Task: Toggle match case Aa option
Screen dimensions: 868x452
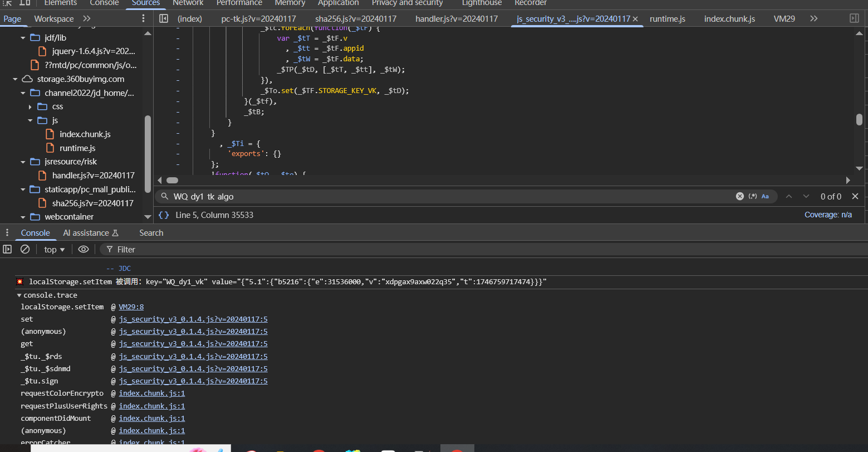Action: point(765,196)
